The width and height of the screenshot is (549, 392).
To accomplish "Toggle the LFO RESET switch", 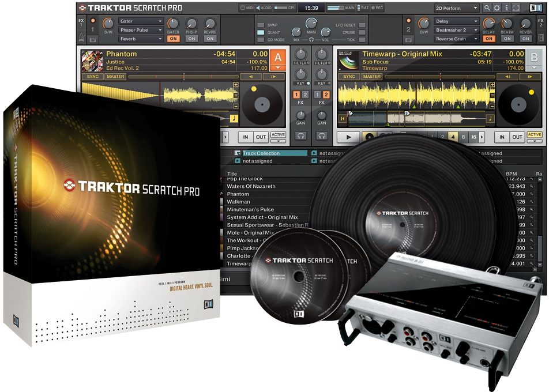I will pos(362,25).
